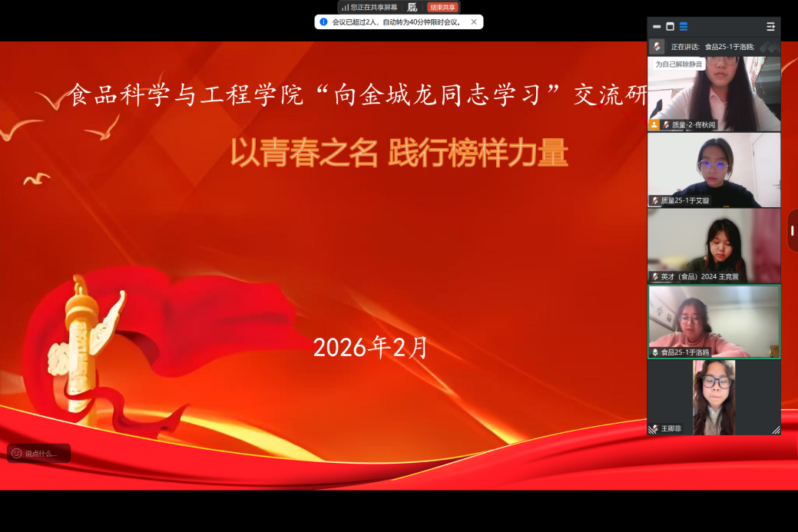Click the 结束共享 stop sharing button
This screenshot has height=532, width=798.
coord(442,7)
